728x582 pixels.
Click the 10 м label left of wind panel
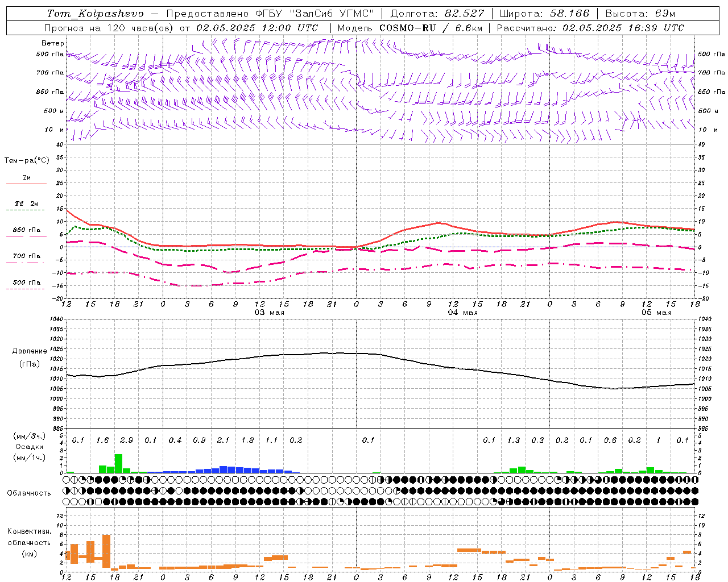point(54,130)
